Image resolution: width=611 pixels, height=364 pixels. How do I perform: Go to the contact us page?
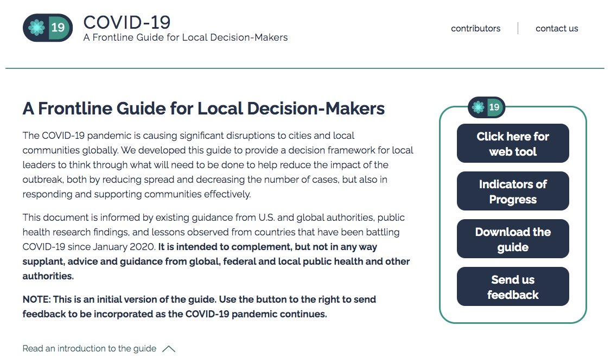tap(557, 28)
